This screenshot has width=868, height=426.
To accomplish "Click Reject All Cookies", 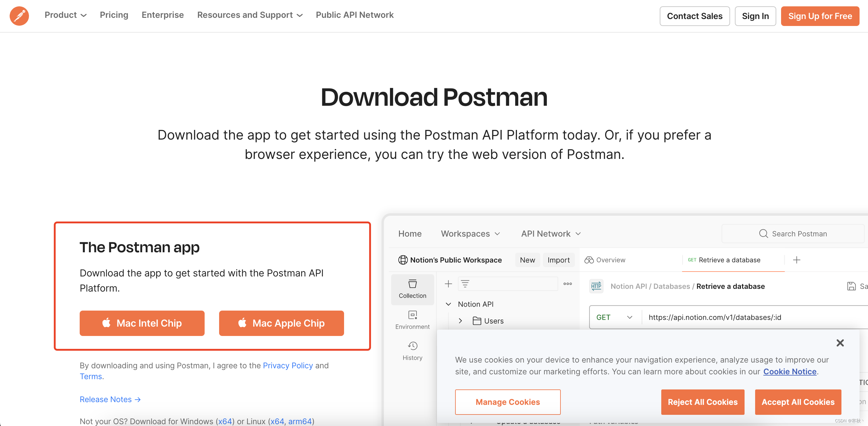I will coord(703,402).
